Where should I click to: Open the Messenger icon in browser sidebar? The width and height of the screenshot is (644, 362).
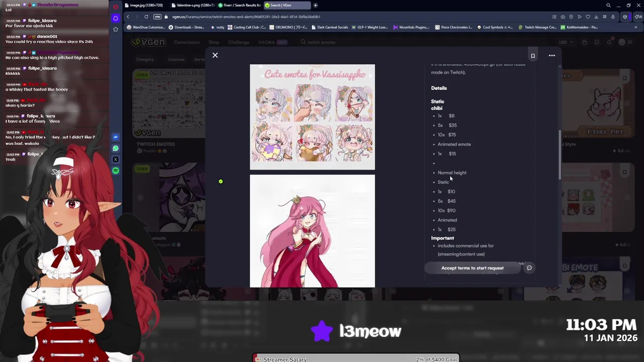[x=115, y=137]
